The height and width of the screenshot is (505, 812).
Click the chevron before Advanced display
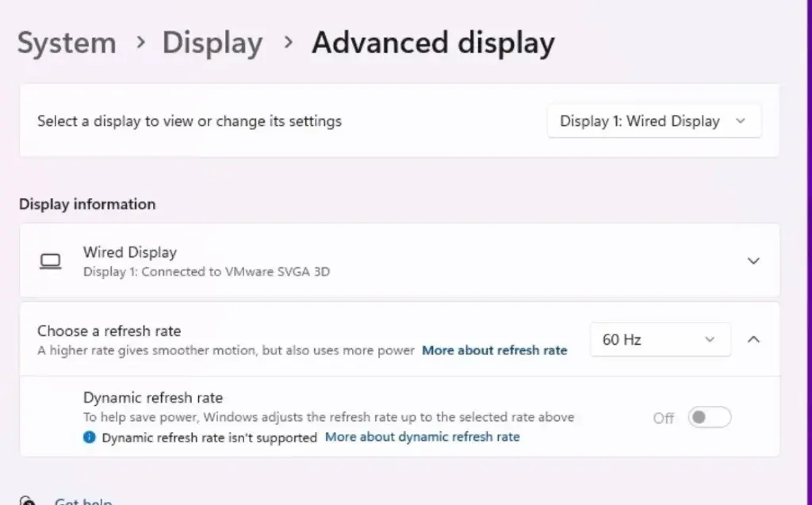[x=287, y=42]
